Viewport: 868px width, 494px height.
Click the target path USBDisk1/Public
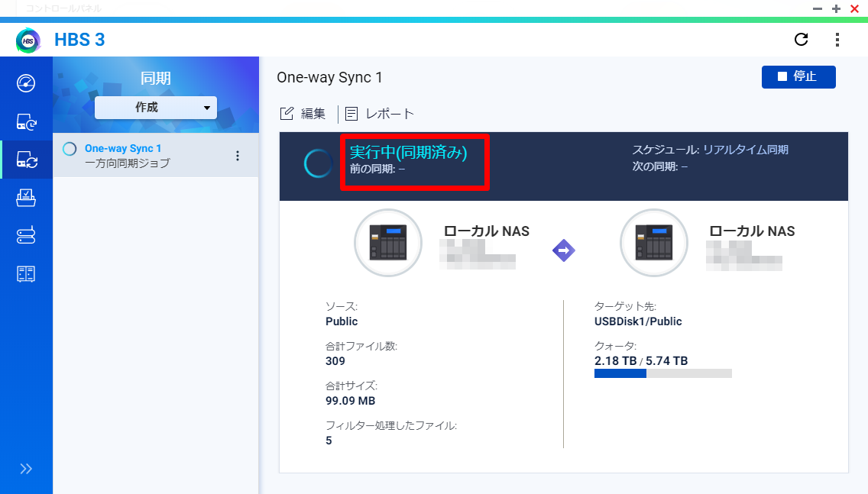pos(638,321)
